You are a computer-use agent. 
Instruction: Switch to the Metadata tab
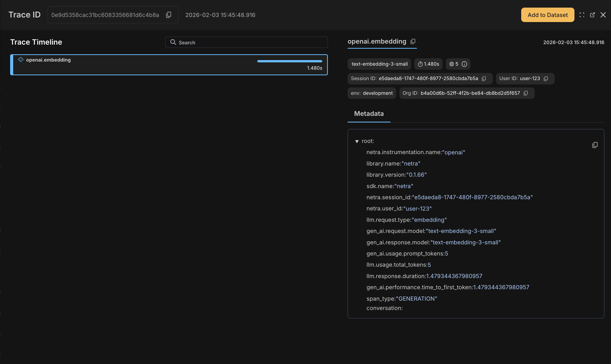(369, 114)
